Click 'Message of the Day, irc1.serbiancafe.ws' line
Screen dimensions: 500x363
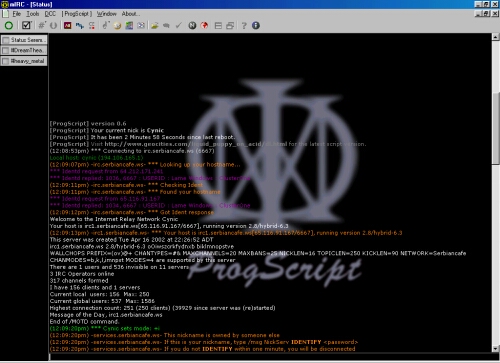point(106,315)
